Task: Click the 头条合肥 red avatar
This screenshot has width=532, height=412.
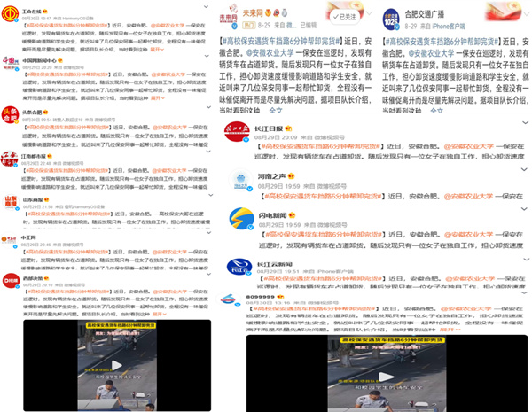Action: (10, 113)
